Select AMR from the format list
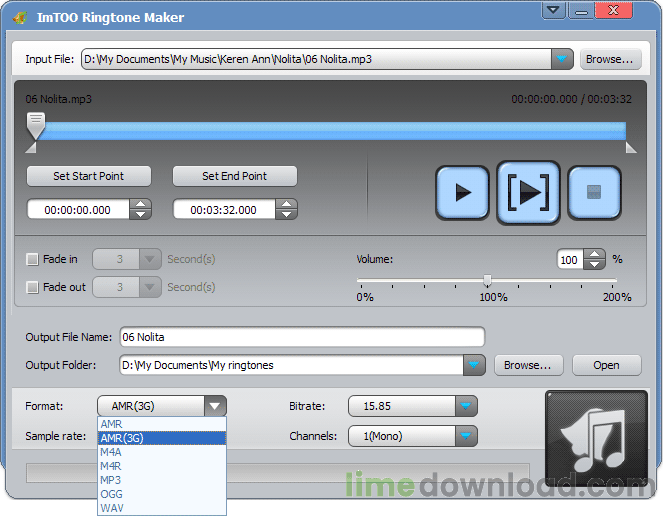663x516 pixels. click(x=162, y=424)
